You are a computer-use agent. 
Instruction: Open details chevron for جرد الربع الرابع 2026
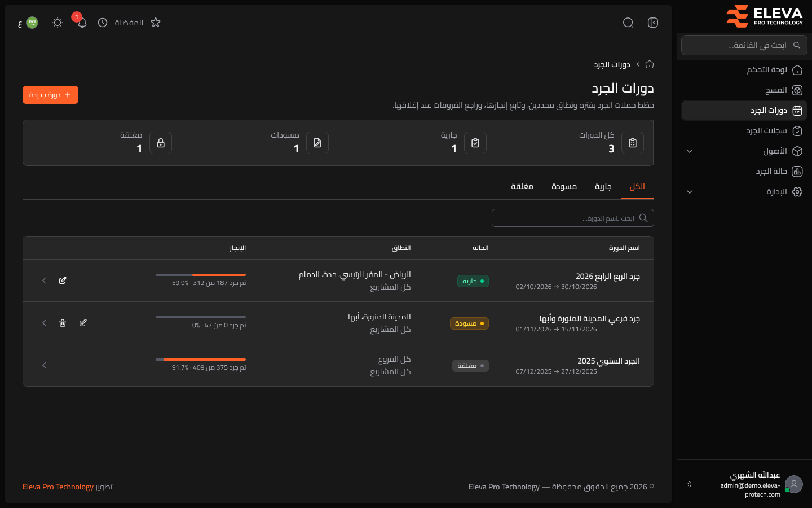[x=44, y=281]
